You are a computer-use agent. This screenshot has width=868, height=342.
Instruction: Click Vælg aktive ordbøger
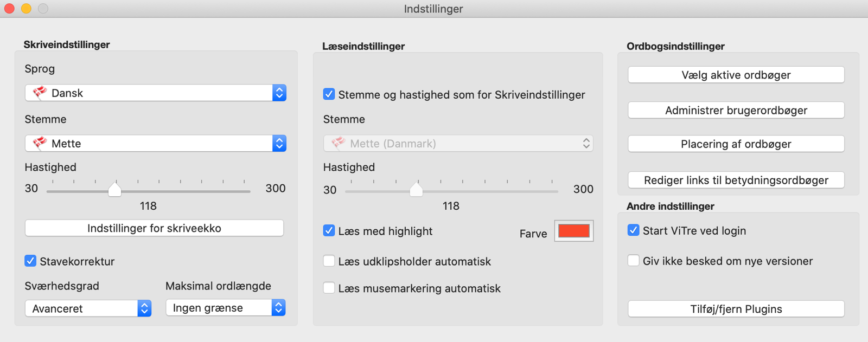[x=736, y=74]
